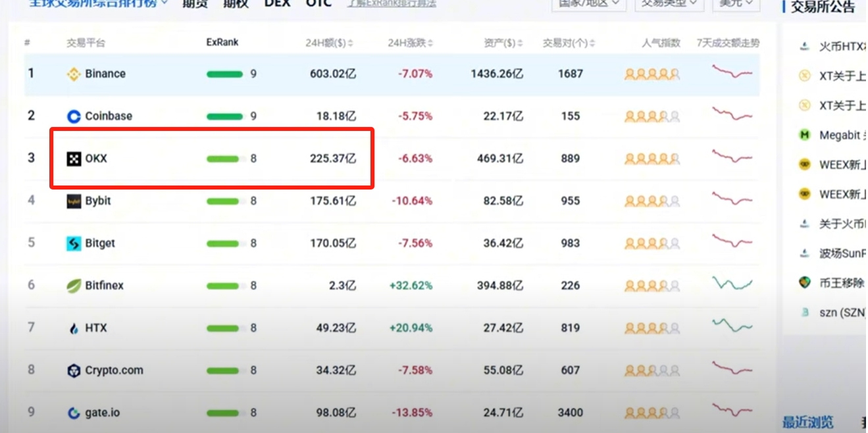This screenshot has height=433, width=868.
Task: Sort by the 24H额($) column arrows
Action: coord(351,43)
